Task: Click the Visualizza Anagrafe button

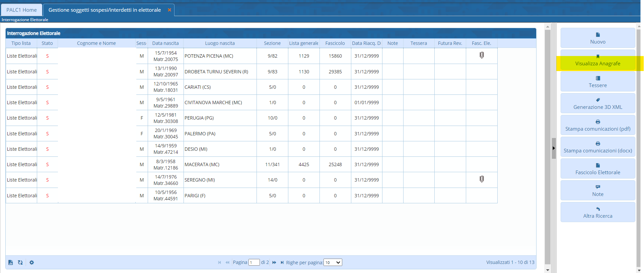Action: click(x=597, y=60)
